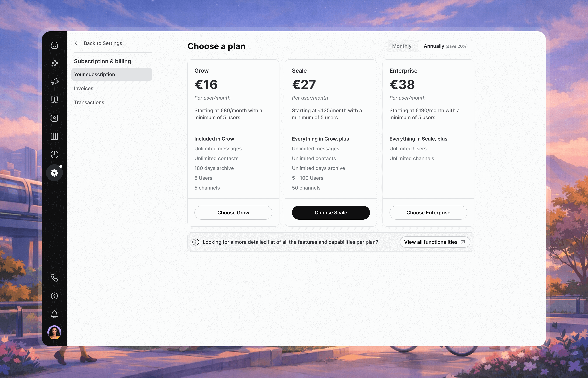The height and width of the screenshot is (378, 588).
Task: Open the Phone calls icon
Action: click(54, 278)
